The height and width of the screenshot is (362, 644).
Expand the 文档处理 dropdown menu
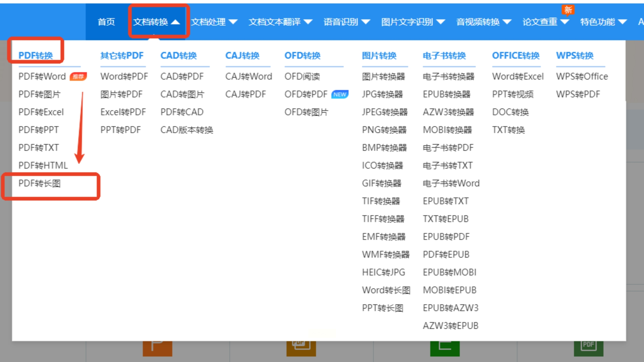tap(214, 22)
